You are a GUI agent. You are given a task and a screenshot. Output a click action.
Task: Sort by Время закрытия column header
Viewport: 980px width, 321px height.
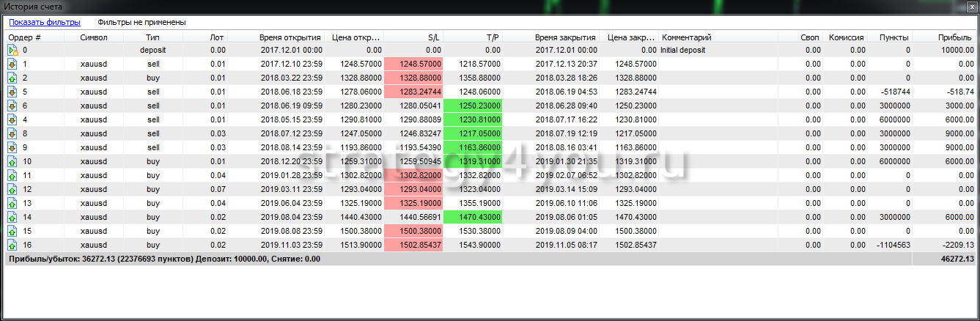tap(566, 37)
